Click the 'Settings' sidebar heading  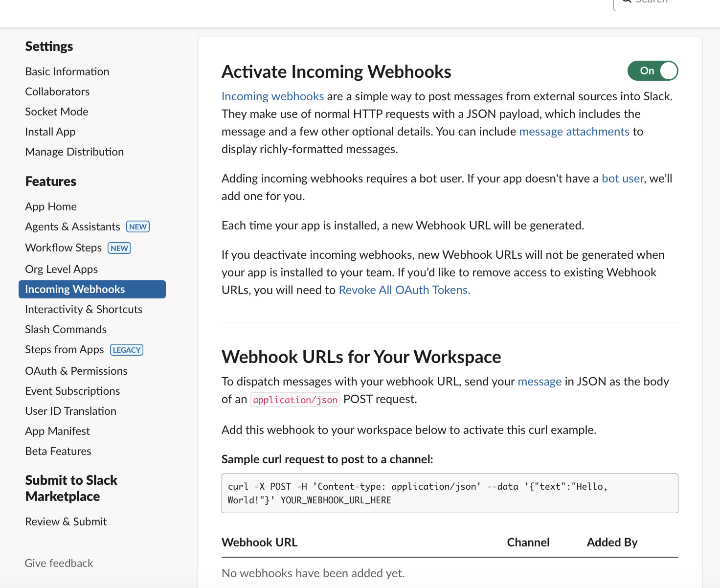tap(49, 46)
